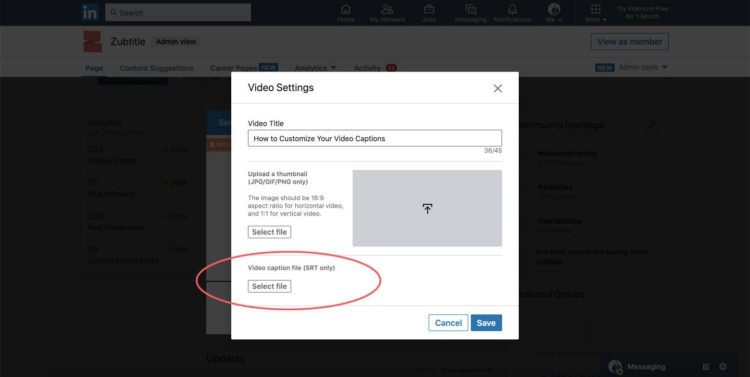Click the 'Video caption file (SRT only)' label
Image resolution: width=750 pixels, height=377 pixels.
click(291, 268)
